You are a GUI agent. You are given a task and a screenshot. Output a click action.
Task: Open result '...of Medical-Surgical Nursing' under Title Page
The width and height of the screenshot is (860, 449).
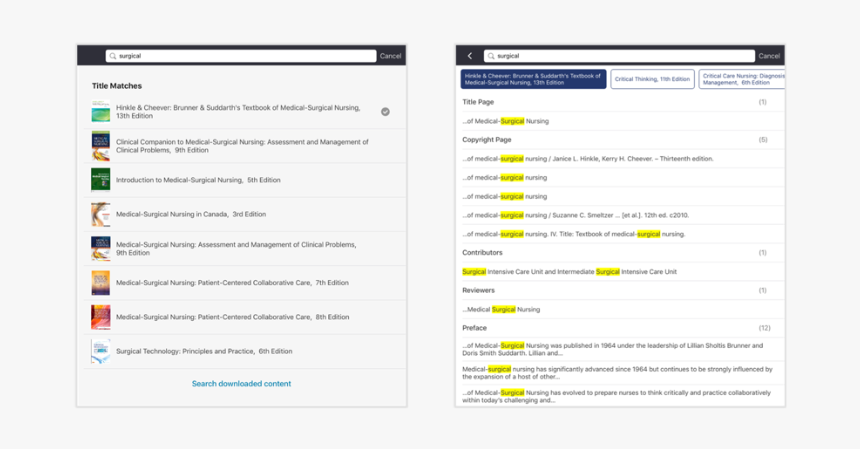[505, 121]
